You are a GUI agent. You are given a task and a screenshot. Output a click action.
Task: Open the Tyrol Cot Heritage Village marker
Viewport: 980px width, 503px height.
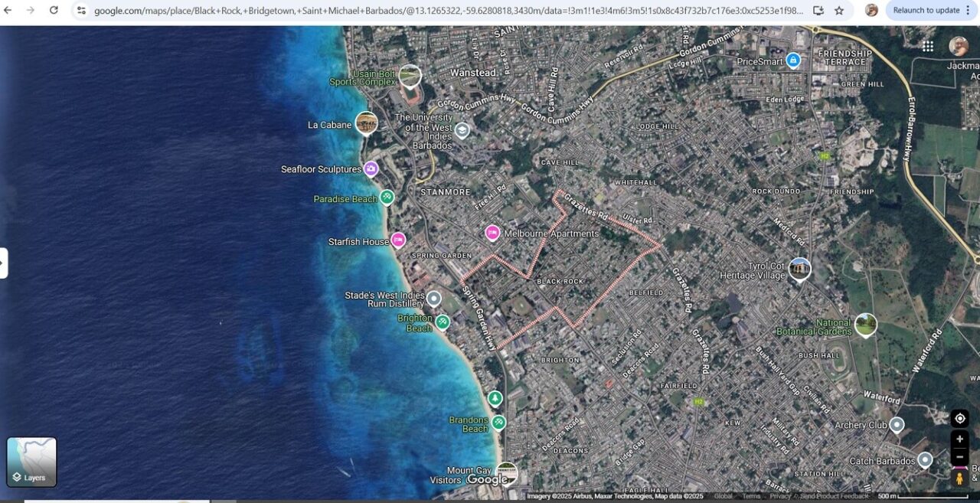point(800,268)
